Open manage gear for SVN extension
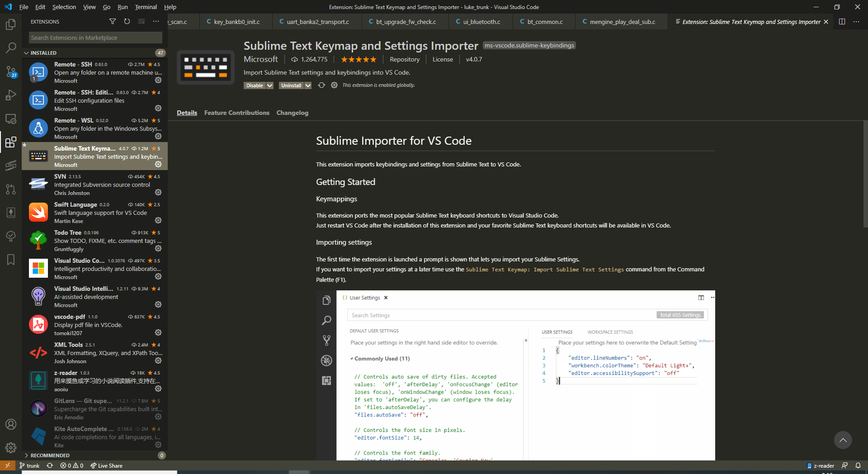Screen dimensions: 868x474 [158, 192]
